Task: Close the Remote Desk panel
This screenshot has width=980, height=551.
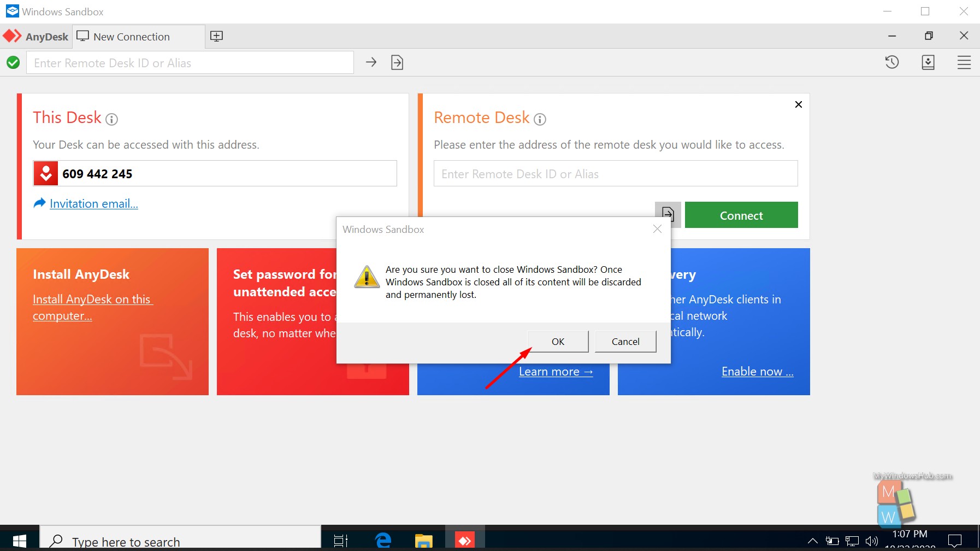Action: click(x=799, y=104)
